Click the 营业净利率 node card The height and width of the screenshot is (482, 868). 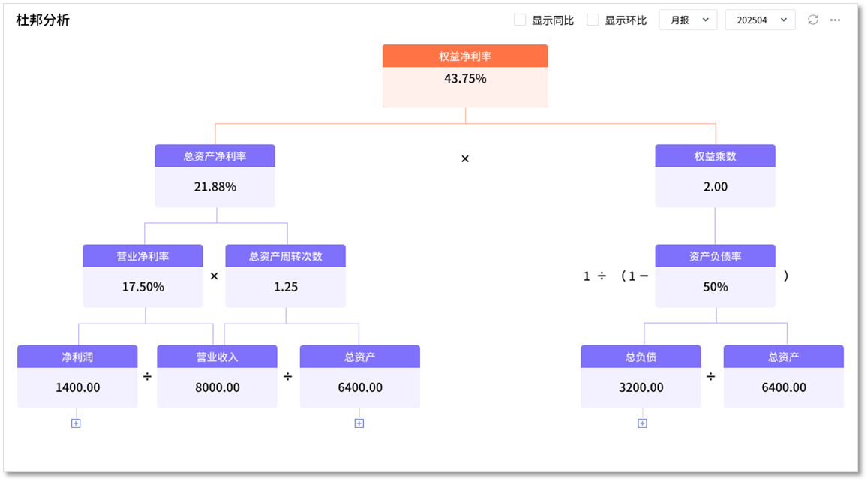click(x=143, y=276)
